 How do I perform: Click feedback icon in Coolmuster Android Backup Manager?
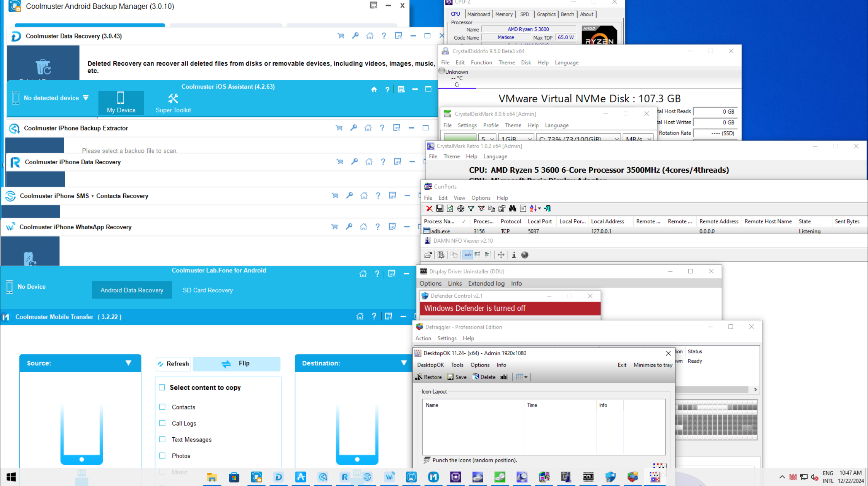pos(374,5)
